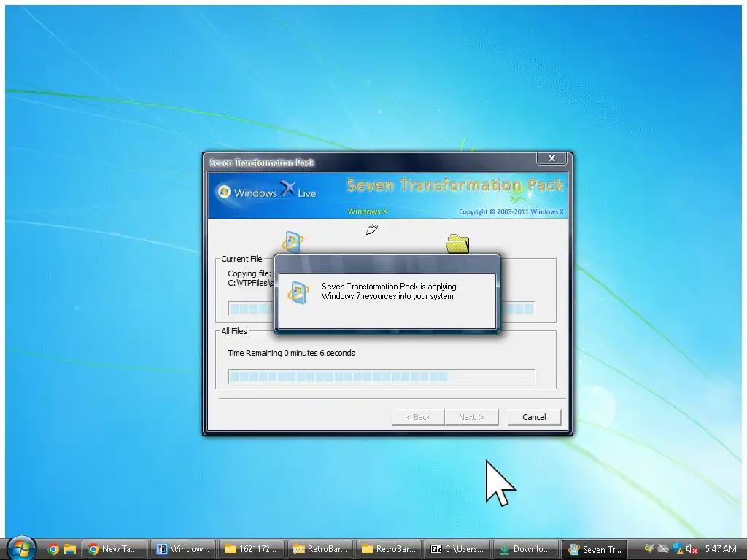This screenshot has height=560, width=747.
Task: Switch to New Tab Chrome taskbar button
Action: (x=115, y=549)
